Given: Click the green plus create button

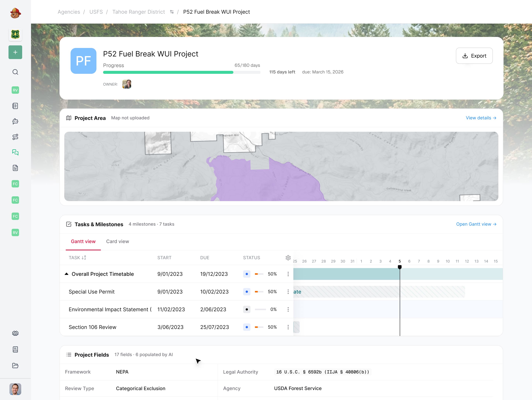Looking at the screenshot, I should coord(15,52).
